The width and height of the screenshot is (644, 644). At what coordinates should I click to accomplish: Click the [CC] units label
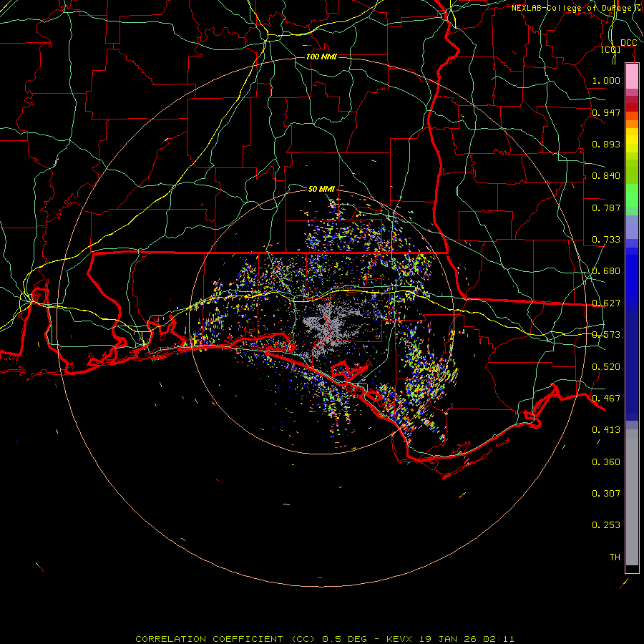coord(610,50)
